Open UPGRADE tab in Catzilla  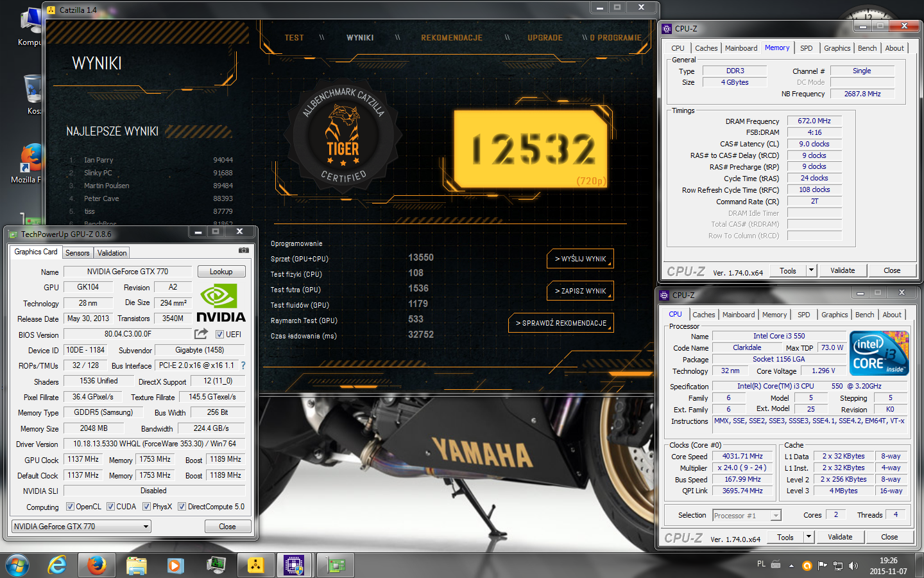545,38
